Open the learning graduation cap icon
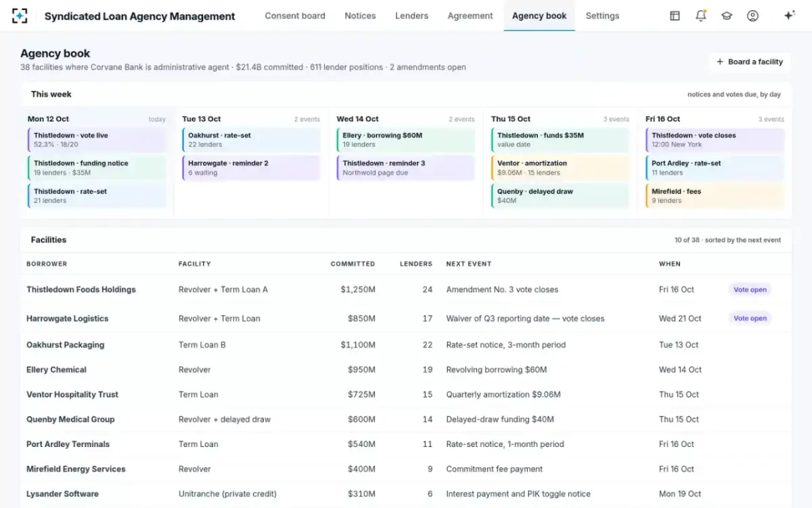This screenshot has height=508, width=812. coord(727,16)
